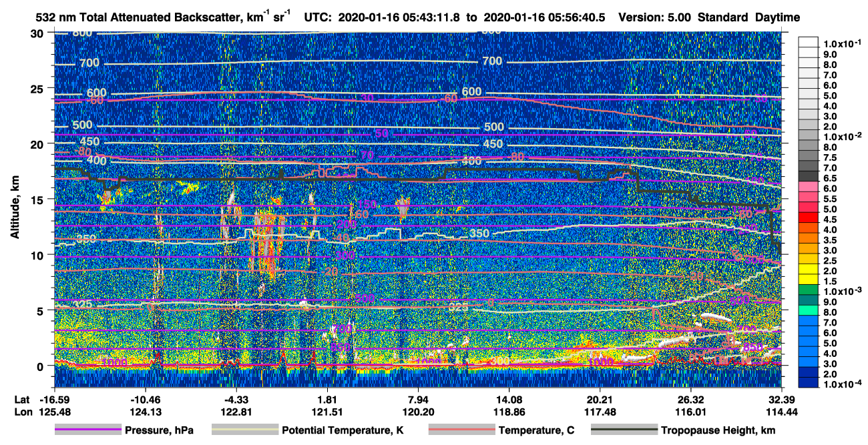Click latitude value '26.32'

click(690, 400)
